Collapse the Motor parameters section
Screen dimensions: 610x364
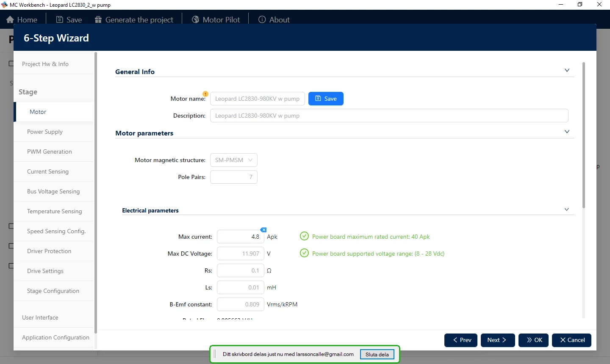[x=567, y=132]
